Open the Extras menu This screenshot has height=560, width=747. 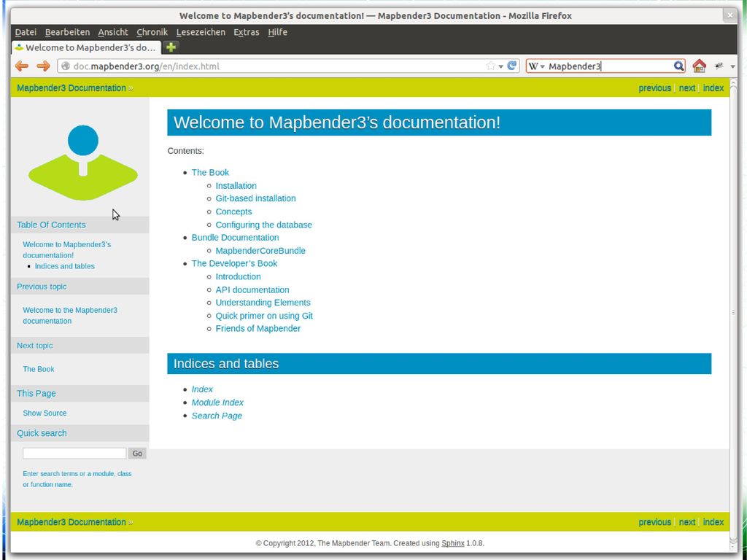point(247,32)
